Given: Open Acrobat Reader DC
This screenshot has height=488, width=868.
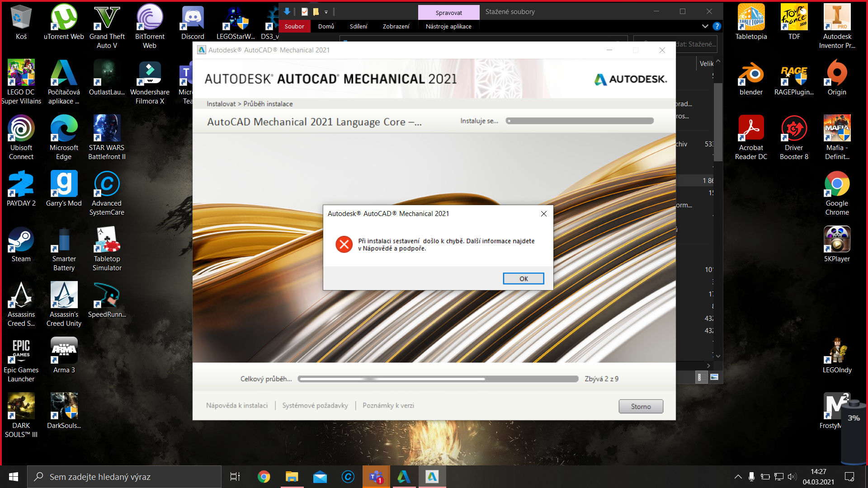Looking at the screenshot, I should [x=750, y=128].
